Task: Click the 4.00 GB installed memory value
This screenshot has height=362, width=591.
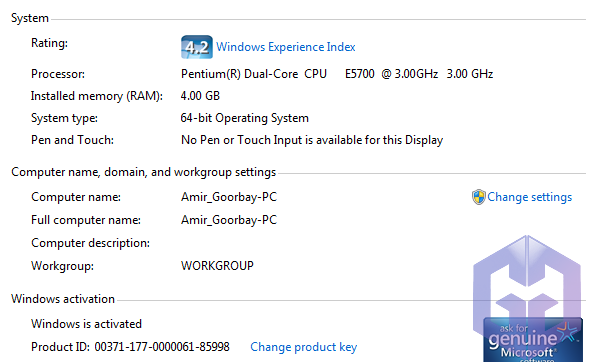Action: [x=200, y=96]
